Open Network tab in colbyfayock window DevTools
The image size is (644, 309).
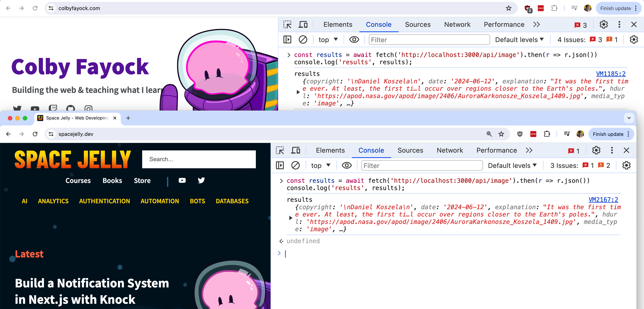[457, 25]
